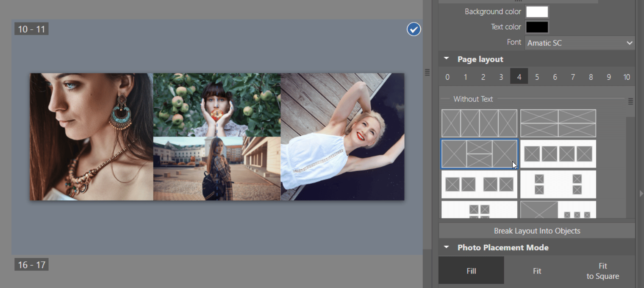Click the collapse arrow on the right panel edge
This screenshot has width=644, height=288.
coord(641,193)
